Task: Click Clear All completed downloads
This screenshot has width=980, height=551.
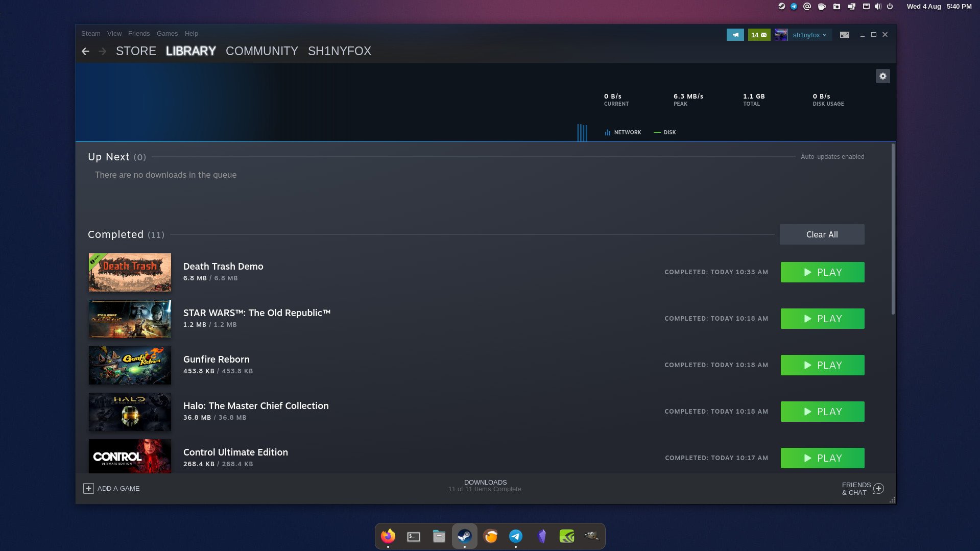Action: point(822,234)
